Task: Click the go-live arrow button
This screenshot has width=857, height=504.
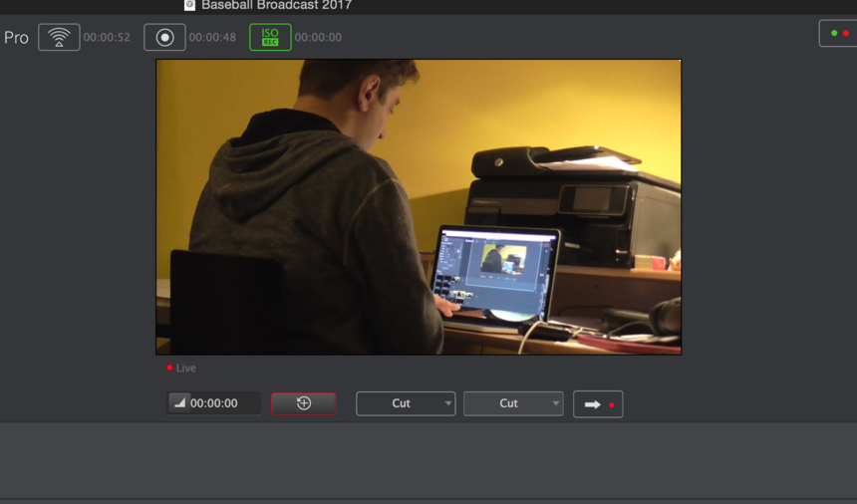Action: 598,404
